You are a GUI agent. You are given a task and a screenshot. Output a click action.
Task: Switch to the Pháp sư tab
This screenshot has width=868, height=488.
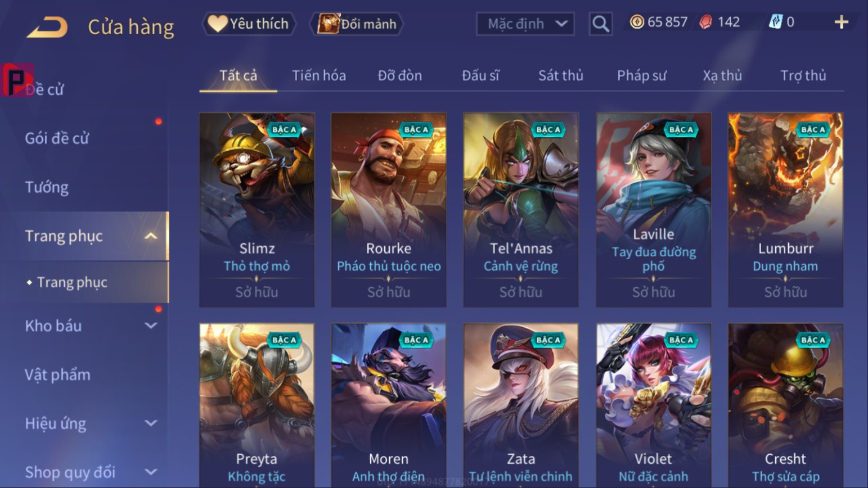(x=642, y=75)
